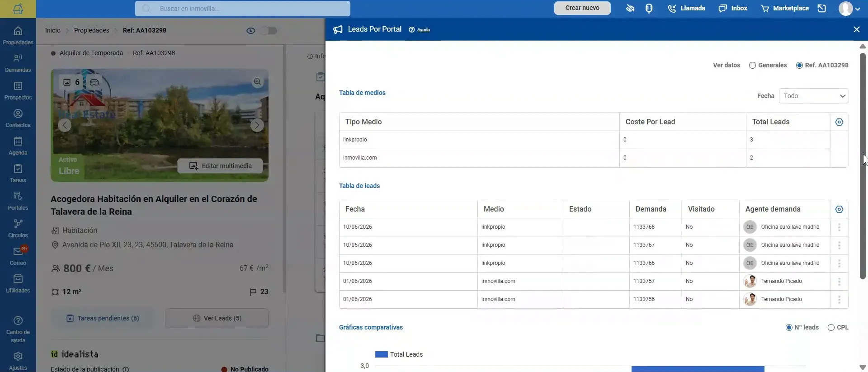Click the Leads panel vertical scrollbar
Viewport: 868px width, 372px height.
(x=863, y=166)
